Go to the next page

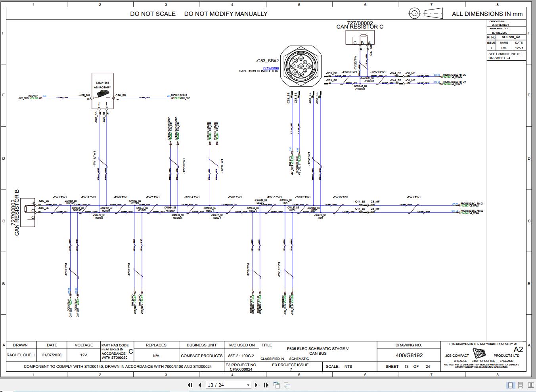click(256, 385)
